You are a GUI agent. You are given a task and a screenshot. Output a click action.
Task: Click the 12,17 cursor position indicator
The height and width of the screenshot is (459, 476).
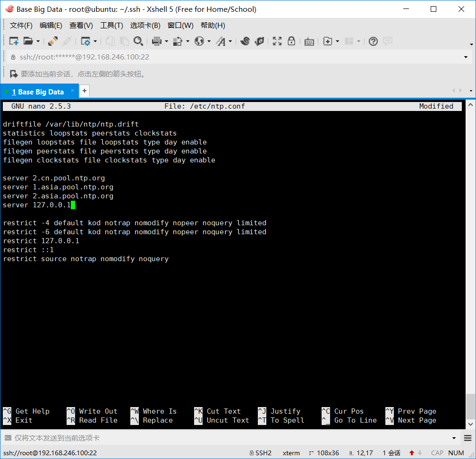(361, 453)
